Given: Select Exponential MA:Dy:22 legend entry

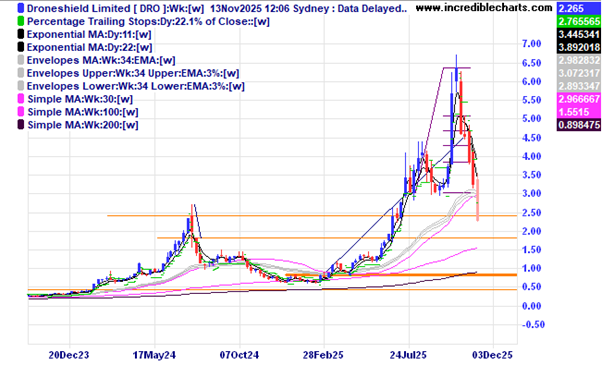Looking at the screenshot, I should [89, 47].
